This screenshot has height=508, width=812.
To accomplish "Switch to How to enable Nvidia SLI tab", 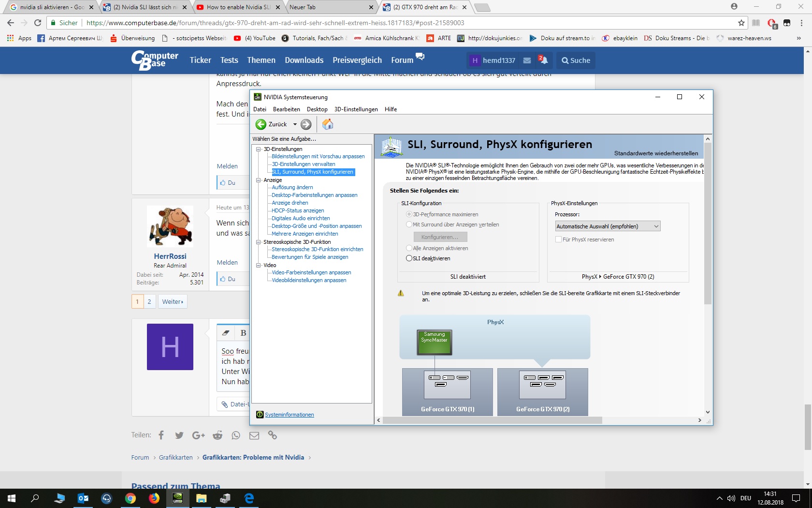I will tap(238, 7).
